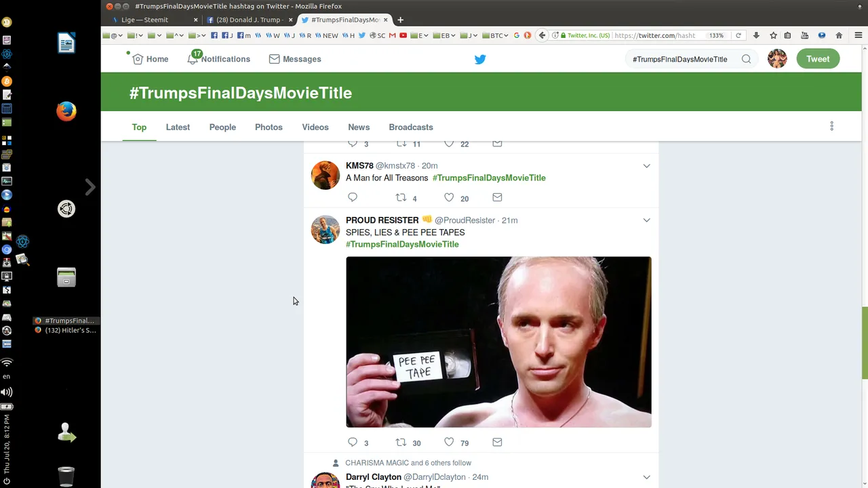The image size is (868, 488).
Task: Expand the KMS78 tweet options chevron
Action: coord(646,166)
